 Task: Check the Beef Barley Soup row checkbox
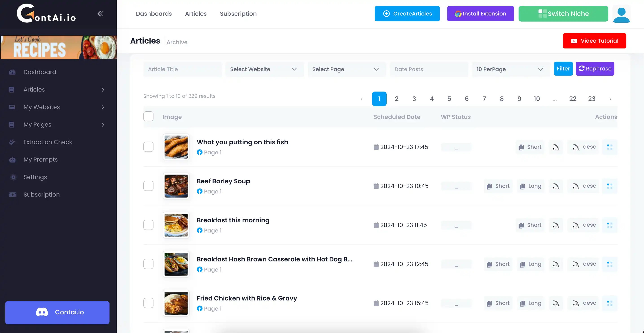[148, 186]
